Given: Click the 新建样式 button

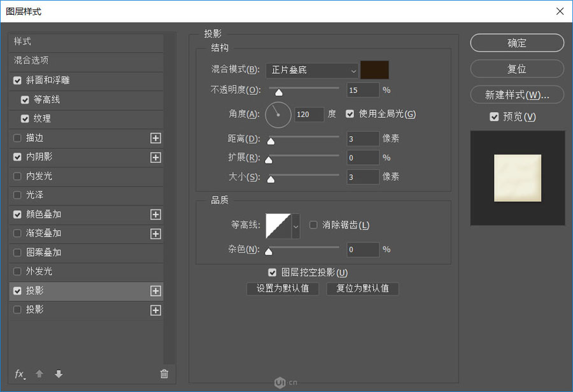Looking at the screenshot, I should (x=516, y=94).
